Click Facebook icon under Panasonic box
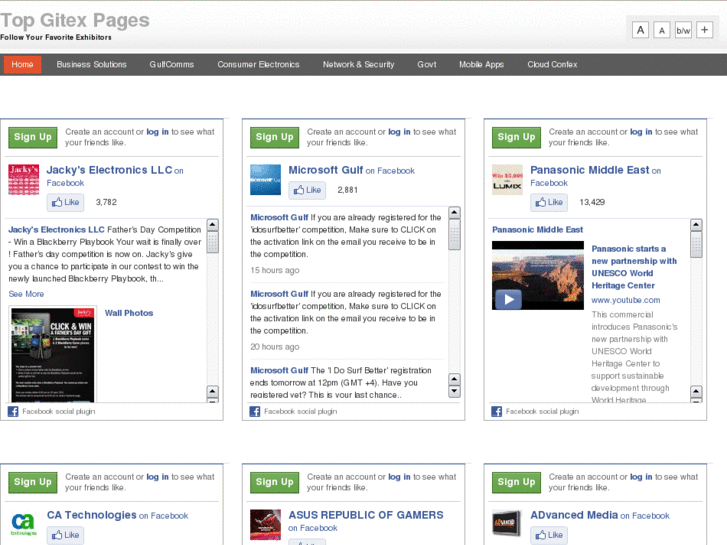The image size is (727, 545). [x=497, y=411]
